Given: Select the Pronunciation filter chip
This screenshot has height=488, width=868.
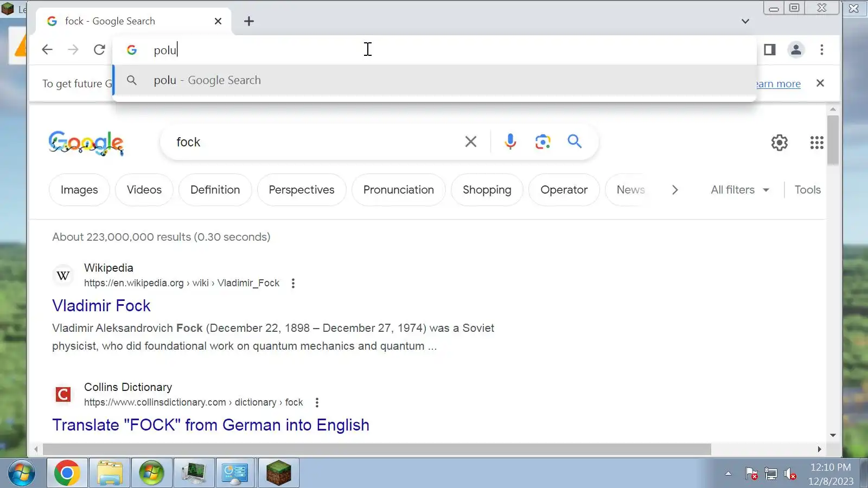Looking at the screenshot, I should (x=399, y=190).
